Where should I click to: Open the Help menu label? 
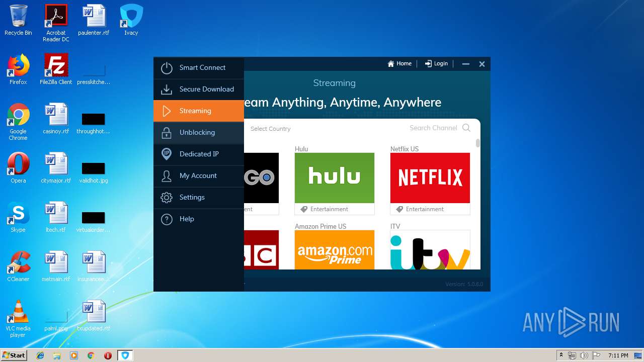click(187, 219)
